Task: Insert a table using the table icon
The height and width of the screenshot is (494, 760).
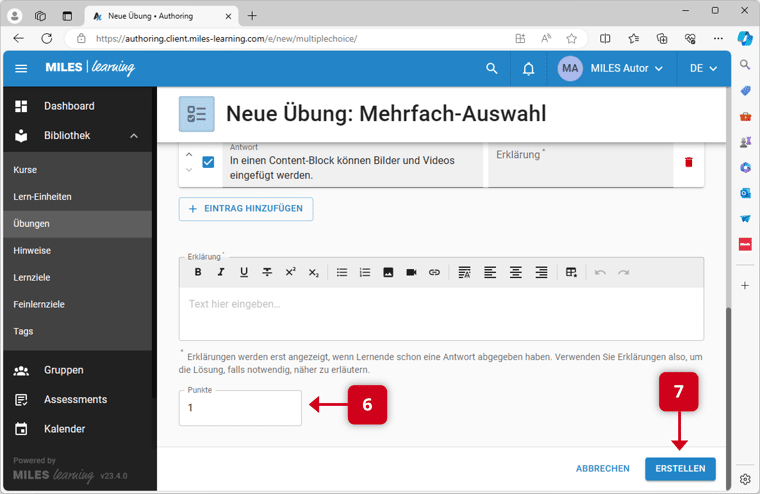Action: (571, 272)
